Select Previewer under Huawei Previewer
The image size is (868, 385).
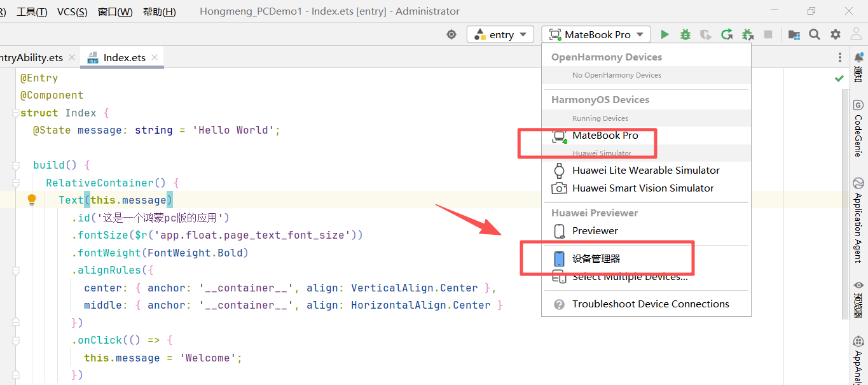pos(646,231)
